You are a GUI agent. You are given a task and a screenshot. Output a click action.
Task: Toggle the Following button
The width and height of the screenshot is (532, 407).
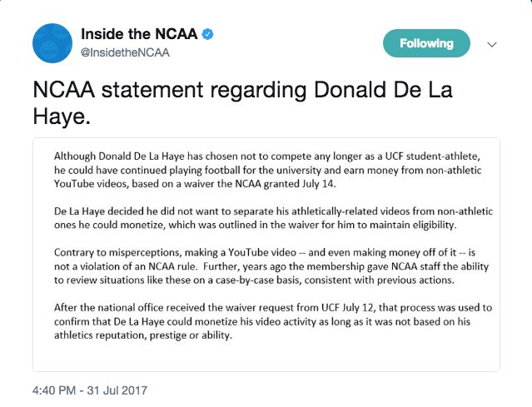click(426, 43)
